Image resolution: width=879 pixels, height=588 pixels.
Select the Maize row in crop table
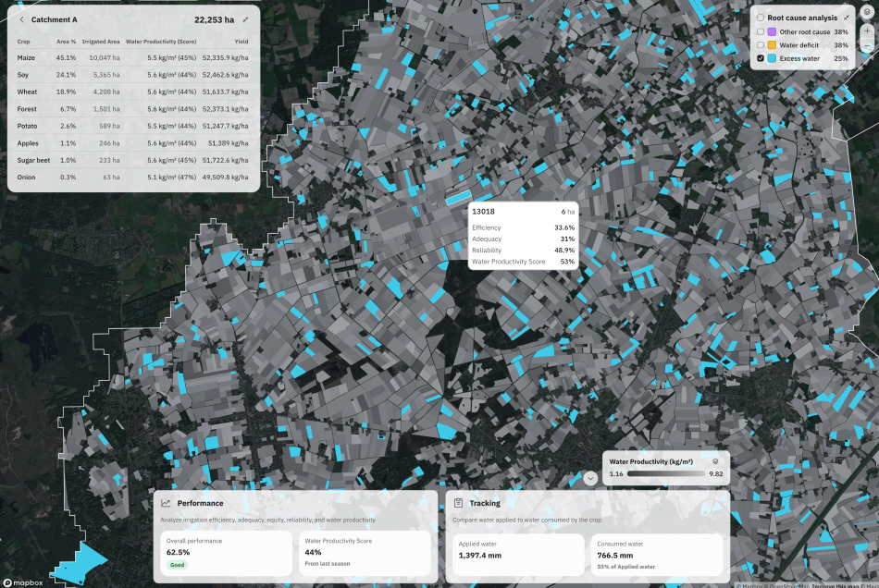click(133, 57)
